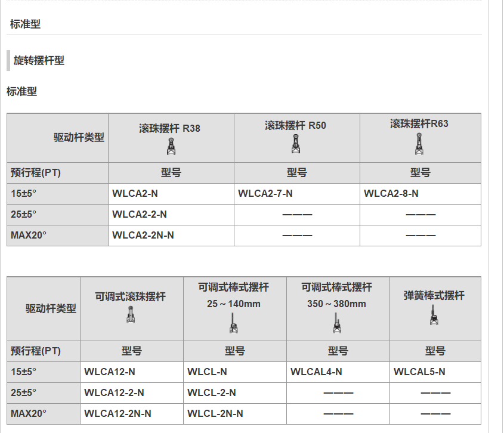
Task: Click 预行程(PT) in the second table
Action: (36, 351)
